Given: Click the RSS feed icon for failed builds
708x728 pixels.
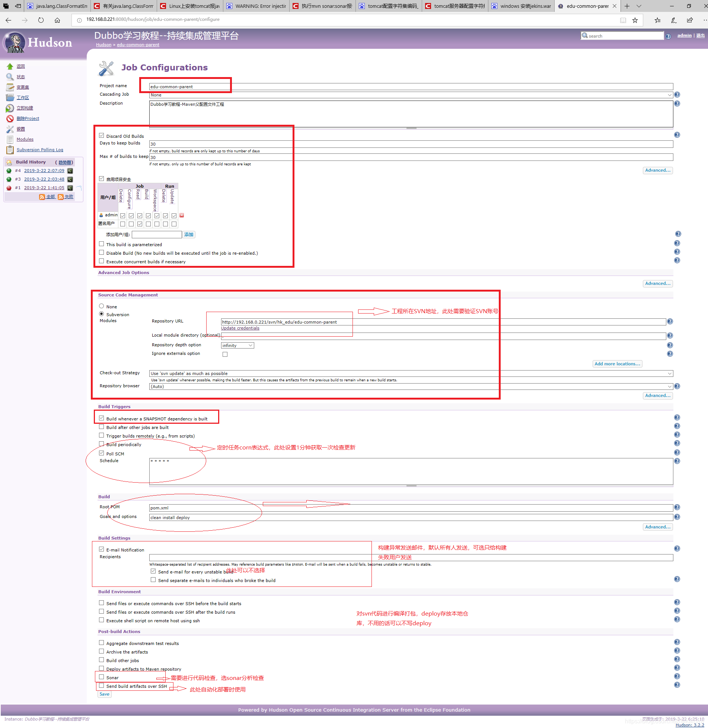Looking at the screenshot, I should pyautogui.click(x=61, y=197).
